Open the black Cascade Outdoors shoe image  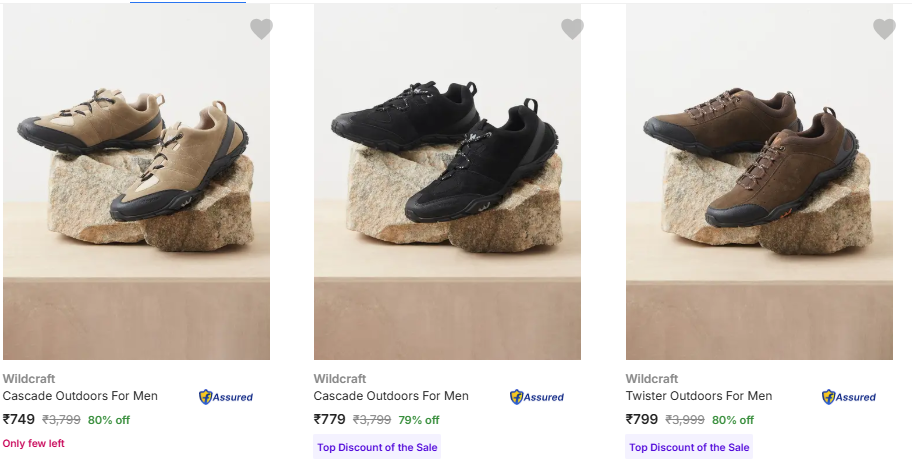point(447,182)
